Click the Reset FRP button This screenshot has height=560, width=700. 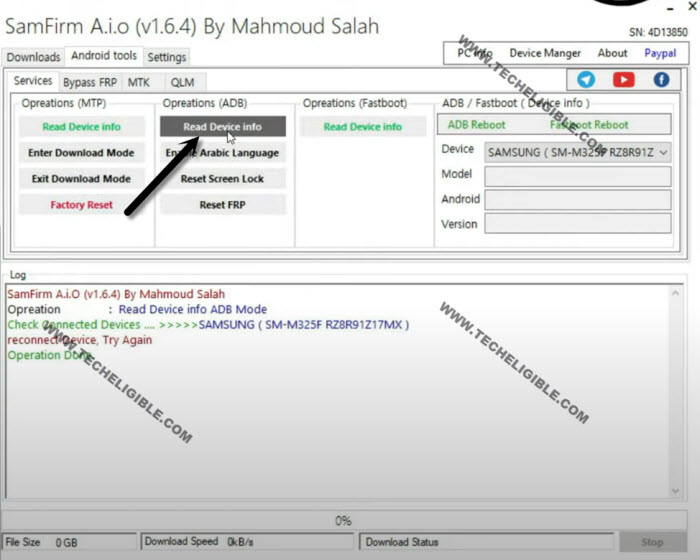coord(223,205)
